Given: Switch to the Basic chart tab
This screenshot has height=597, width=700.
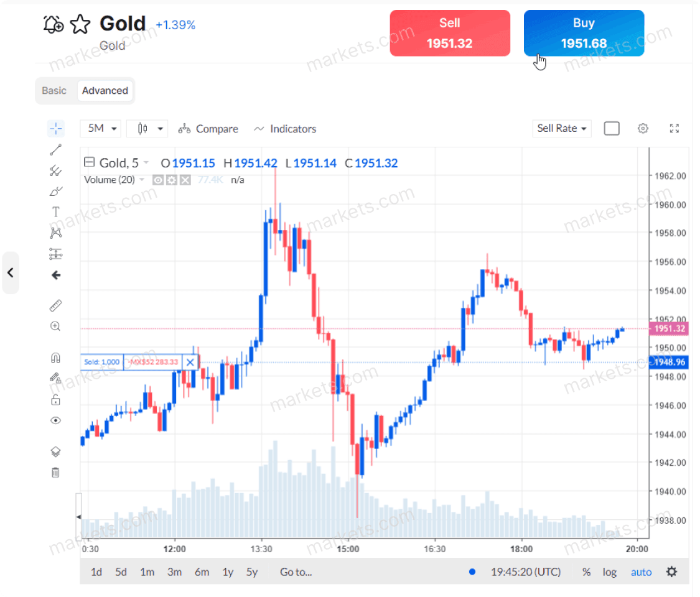Looking at the screenshot, I should tap(54, 91).
